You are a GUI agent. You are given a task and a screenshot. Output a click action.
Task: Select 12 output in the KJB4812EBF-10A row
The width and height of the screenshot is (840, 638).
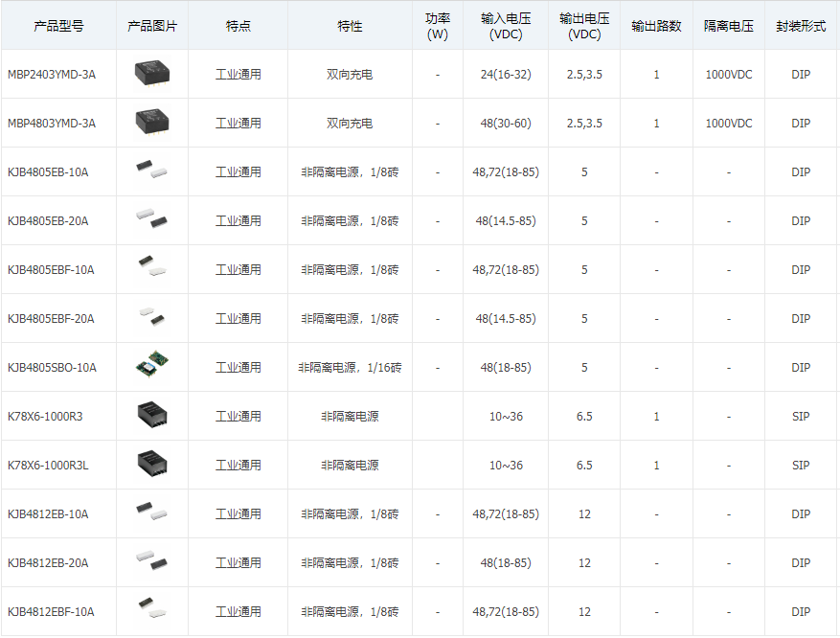coord(584,612)
